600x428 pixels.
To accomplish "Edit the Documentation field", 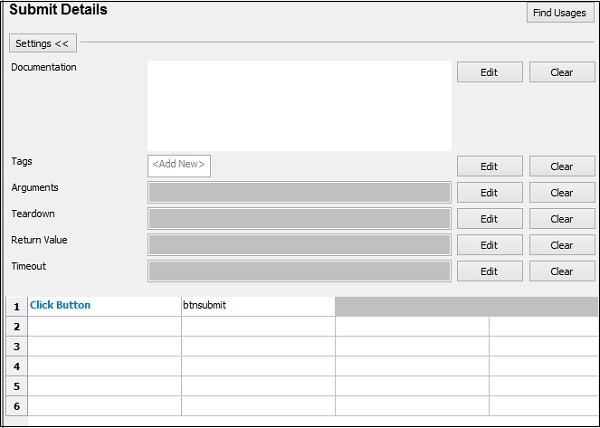I will click(489, 73).
